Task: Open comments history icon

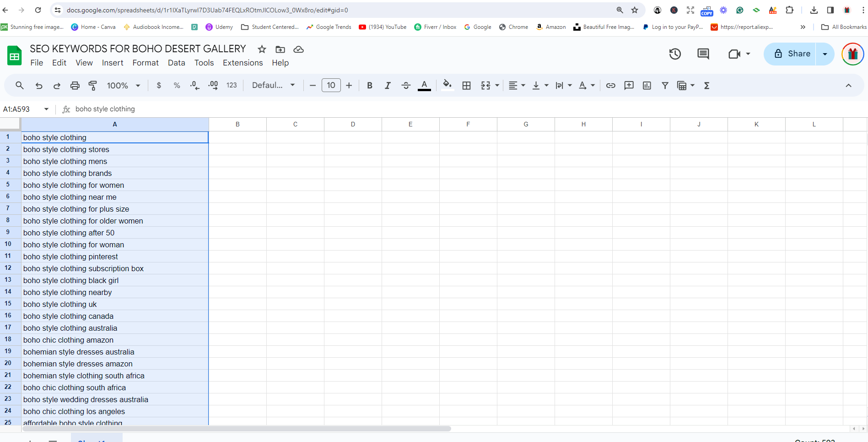Action: coord(703,54)
